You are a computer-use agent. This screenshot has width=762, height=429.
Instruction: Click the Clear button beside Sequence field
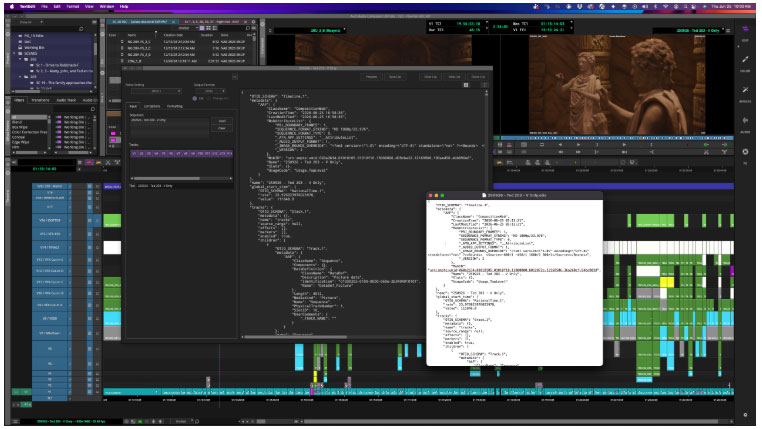(222, 128)
